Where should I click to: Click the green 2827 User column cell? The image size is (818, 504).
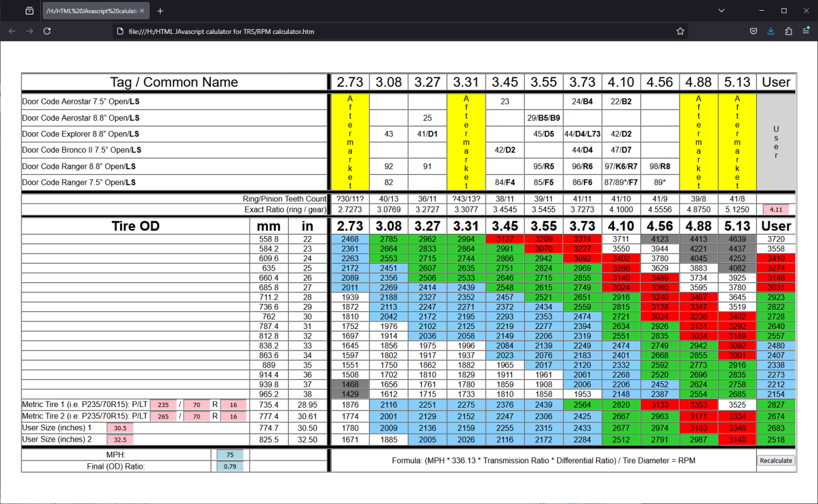pyautogui.click(x=776, y=404)
